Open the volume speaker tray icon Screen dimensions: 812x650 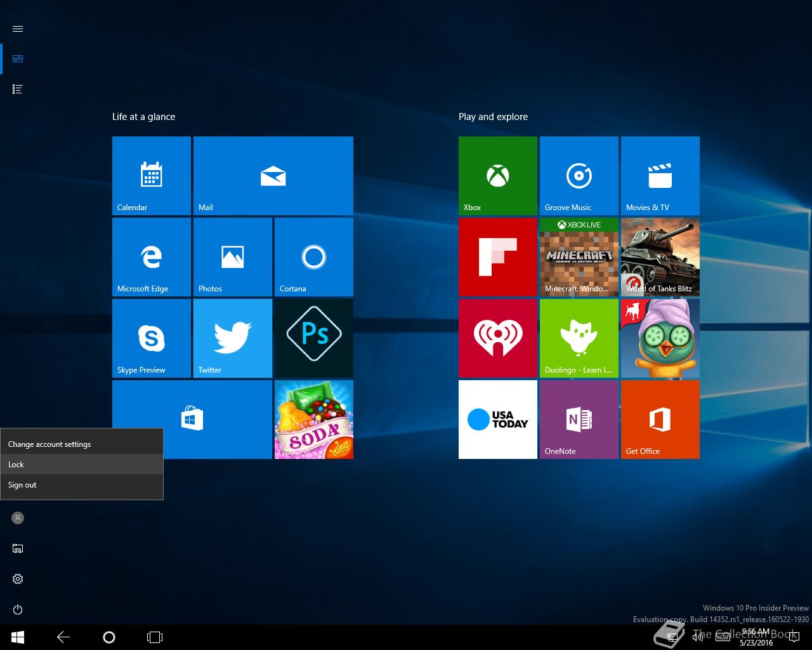pos(698,637)
